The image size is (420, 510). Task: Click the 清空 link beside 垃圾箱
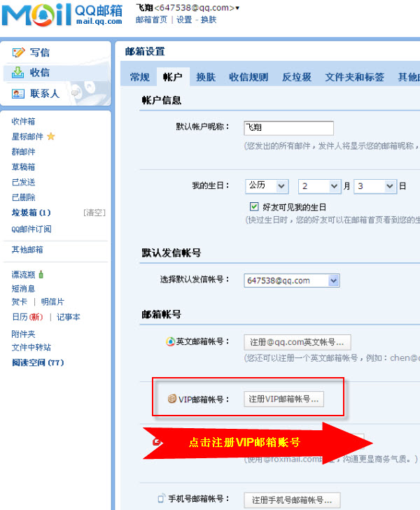pyautogui.click(x=94, y=213)
